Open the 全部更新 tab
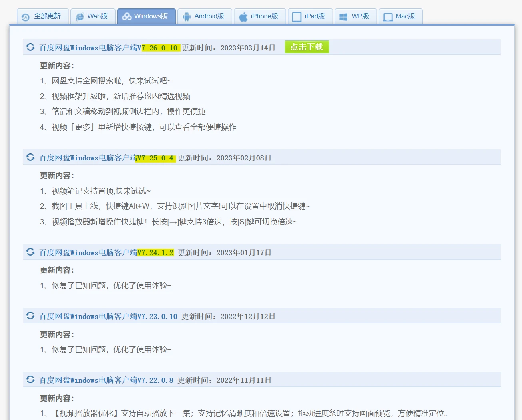 pos(43,16)
